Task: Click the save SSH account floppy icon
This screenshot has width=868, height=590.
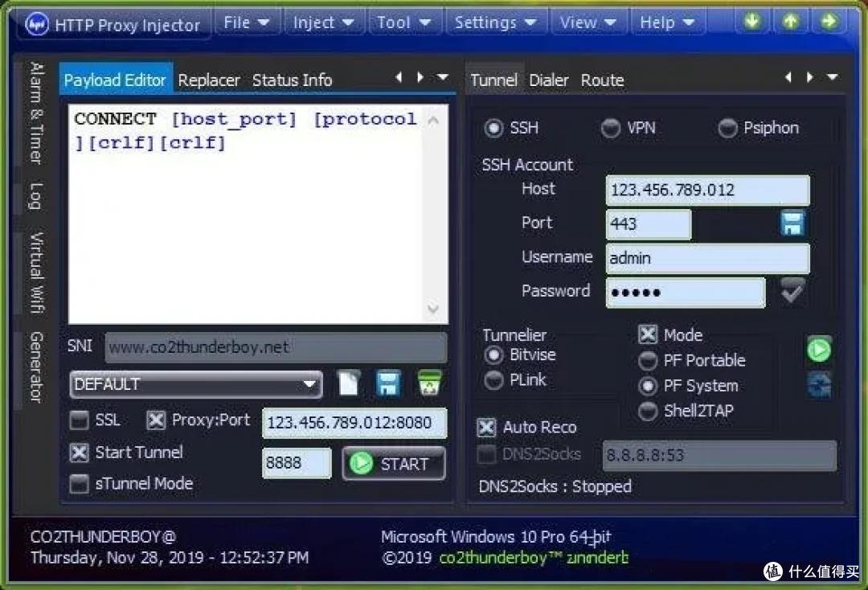Action: pos(792,223)
